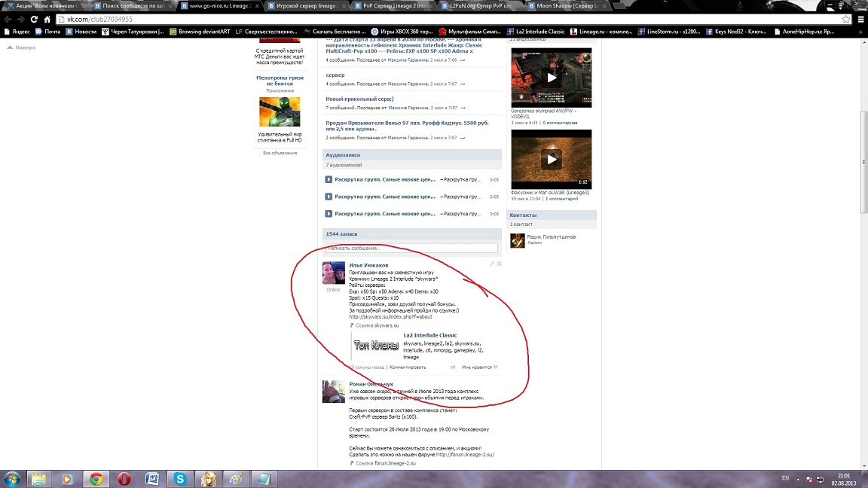
Task: Open the 'LineStorm.ru - x1200' bookmark
Action: point(669,32)
